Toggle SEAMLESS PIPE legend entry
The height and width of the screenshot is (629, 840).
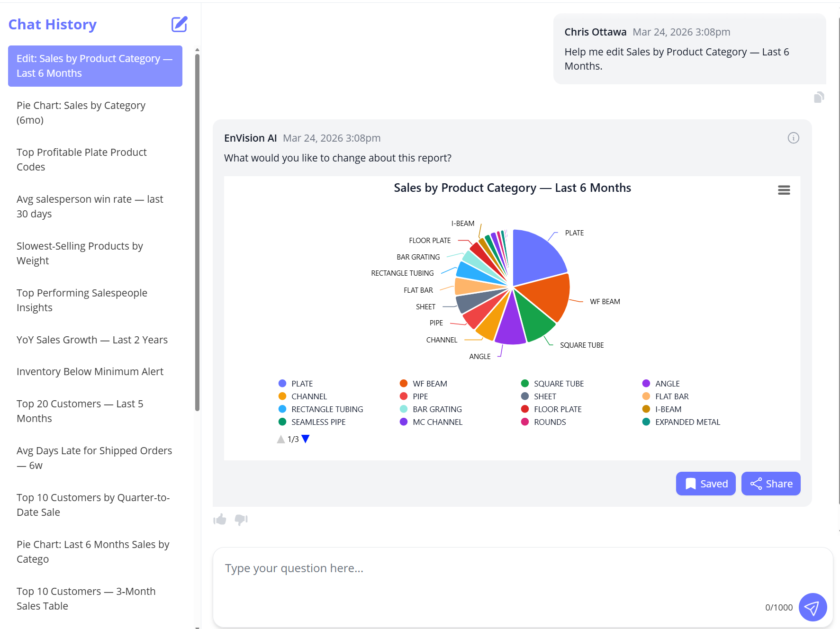312,422
